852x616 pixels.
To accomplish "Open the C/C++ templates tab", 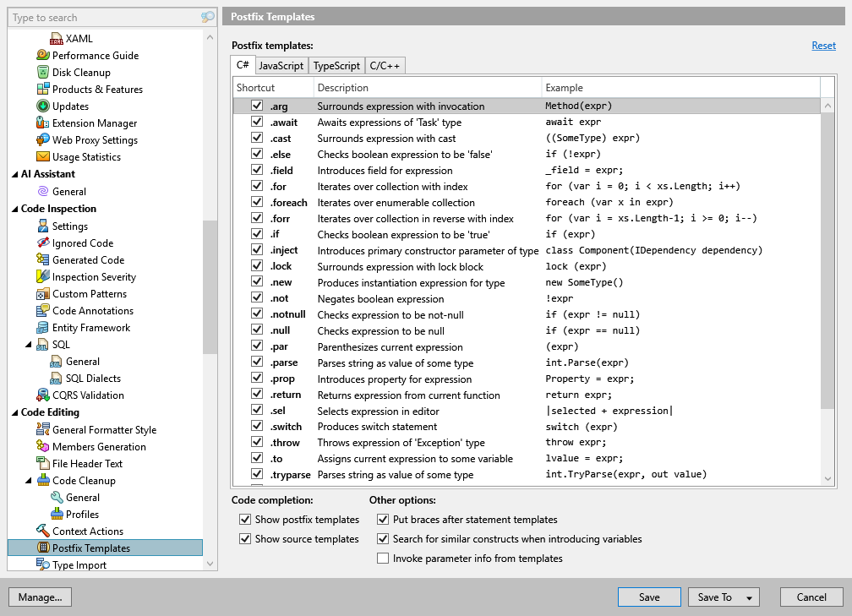I will click(385, 65).
